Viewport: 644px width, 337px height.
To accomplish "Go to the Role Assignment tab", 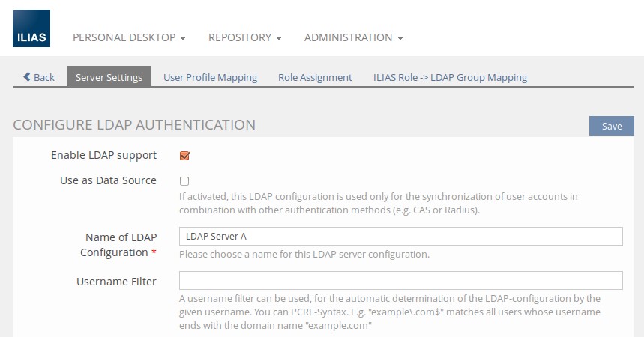I will click(x=315, y=77).
